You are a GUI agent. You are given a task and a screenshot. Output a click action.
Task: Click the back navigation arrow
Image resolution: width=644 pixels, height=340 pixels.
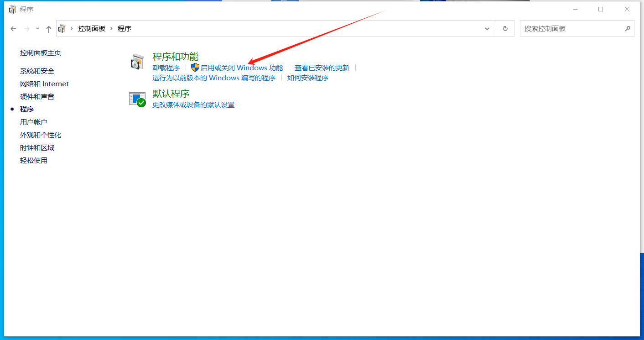[13, 29]
